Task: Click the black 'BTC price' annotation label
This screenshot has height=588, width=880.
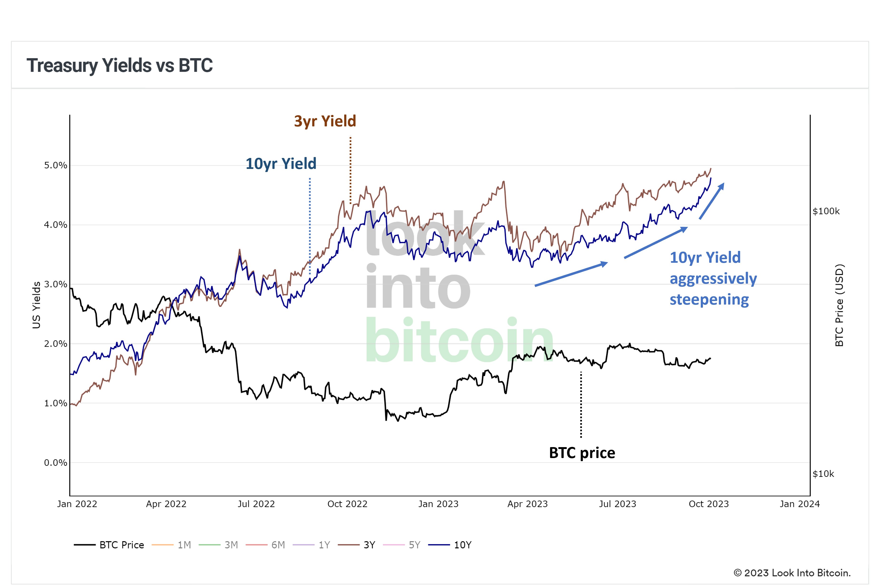Action: click(582, 453)
